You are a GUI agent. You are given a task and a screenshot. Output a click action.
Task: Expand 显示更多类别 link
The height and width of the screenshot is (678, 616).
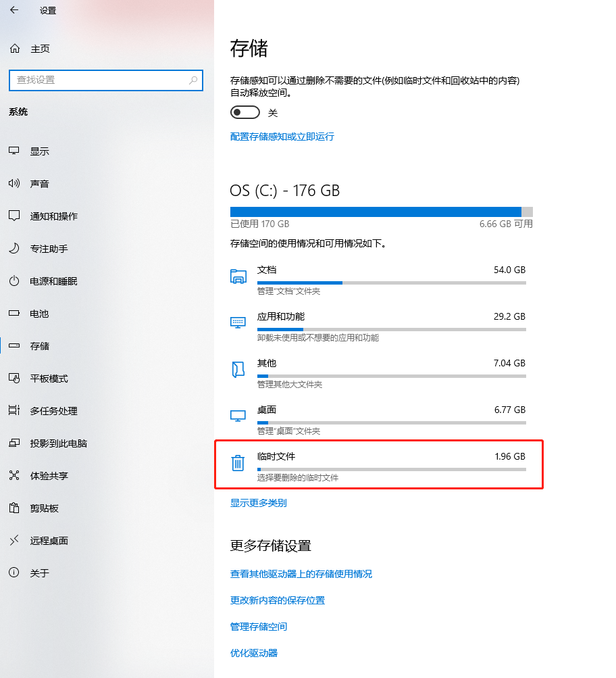[258, 503]
